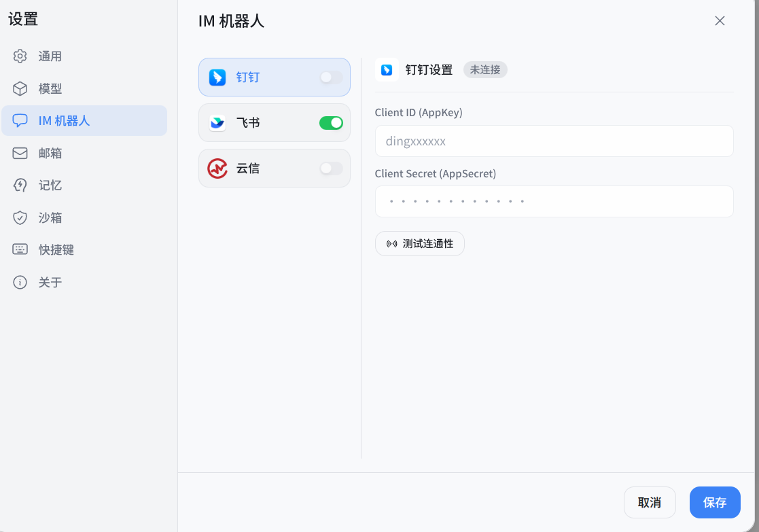The width and height of the screenshot is (759, 532).
Task: Click the 飞书 app logo icon
Action: click(x=217, y=122)
